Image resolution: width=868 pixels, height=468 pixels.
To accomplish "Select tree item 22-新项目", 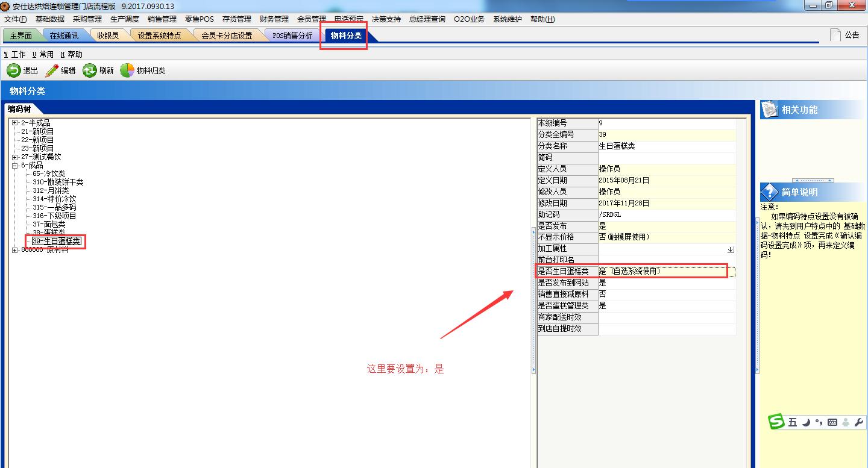I will coord(37,140).
